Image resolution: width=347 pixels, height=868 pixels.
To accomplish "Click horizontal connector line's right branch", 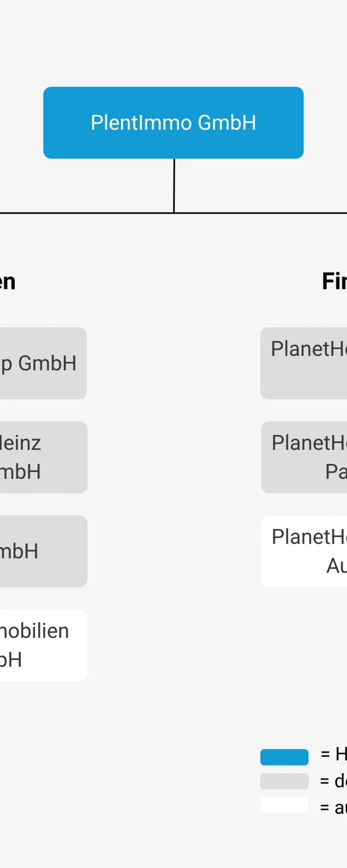I will click(261, 212).
